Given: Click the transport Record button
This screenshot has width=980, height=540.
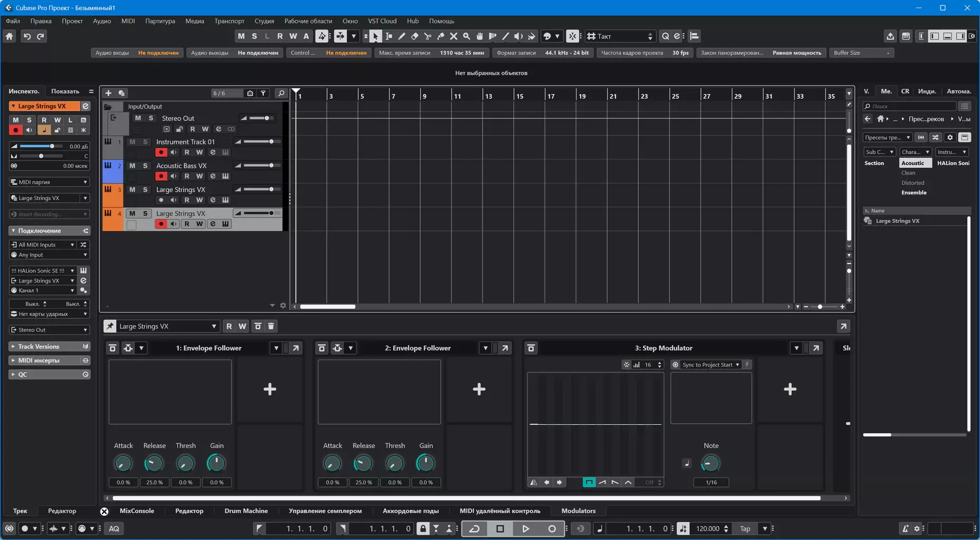Looking at the screenshot, I should [551, 528].
